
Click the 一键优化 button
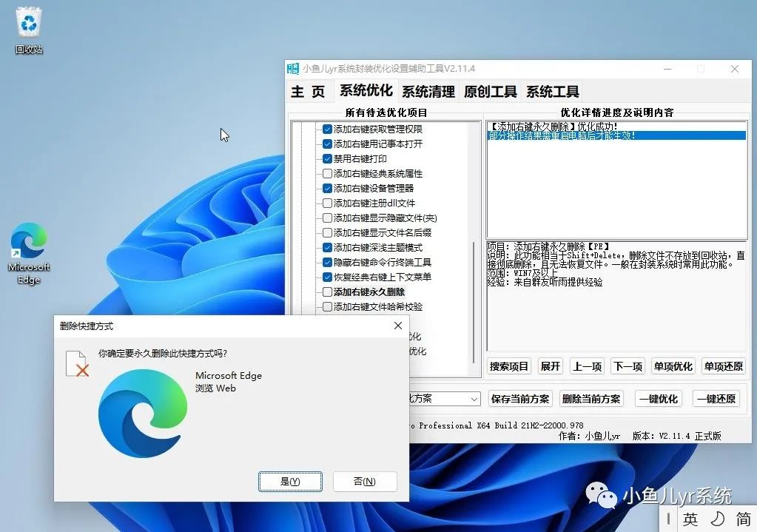pos(659,399)
